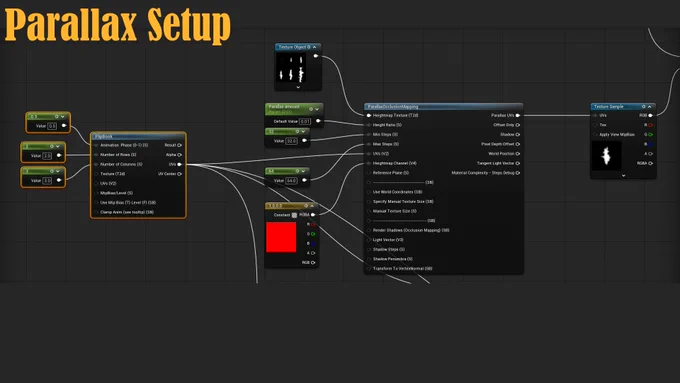Click the chevron below the Texture Sample preview
The image size is (680, 383).
point(623,176)
